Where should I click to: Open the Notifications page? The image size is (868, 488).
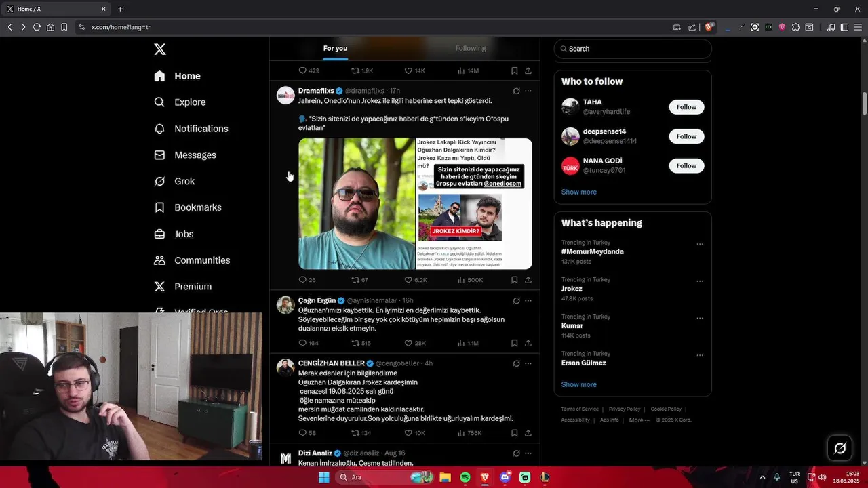point(191,129)
